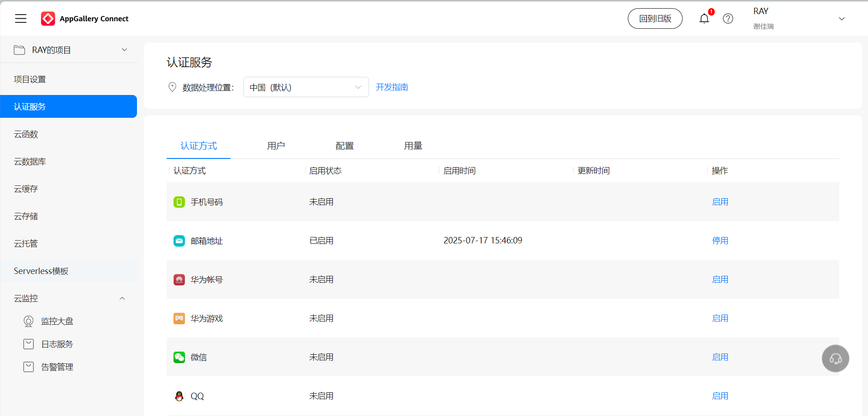Click the 数据处理位置 label
Image resolution: width=868 pixels, height=416 pixels.
coord(208,87)
